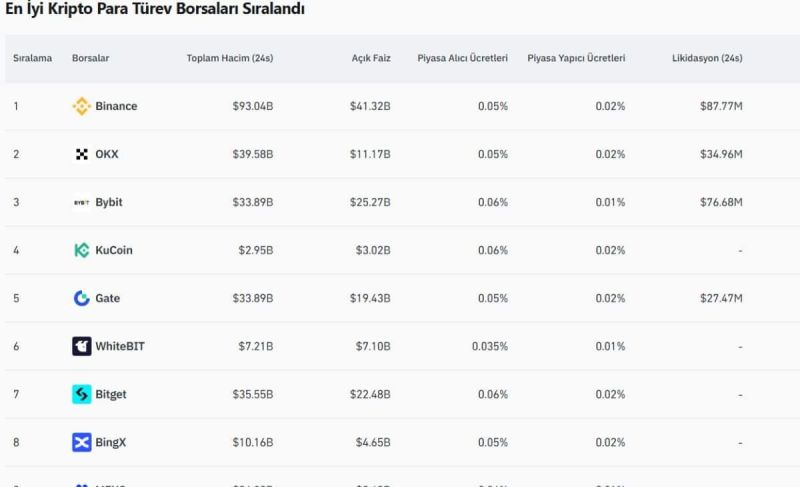Open the Bitget exchange link
Image resolution: width=800 pixels, height=487 pixels.
pyautogui.click(x=111, y=394)
